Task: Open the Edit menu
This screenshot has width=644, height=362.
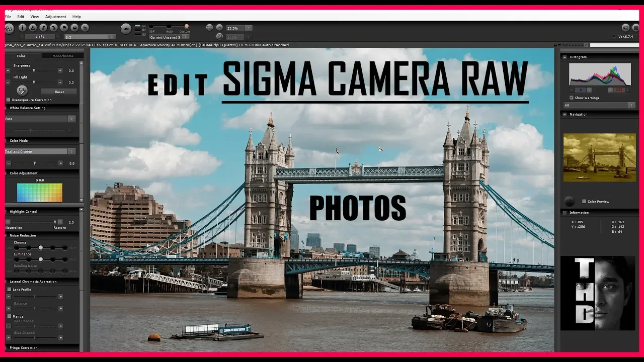Action: [x=21, y=17]
